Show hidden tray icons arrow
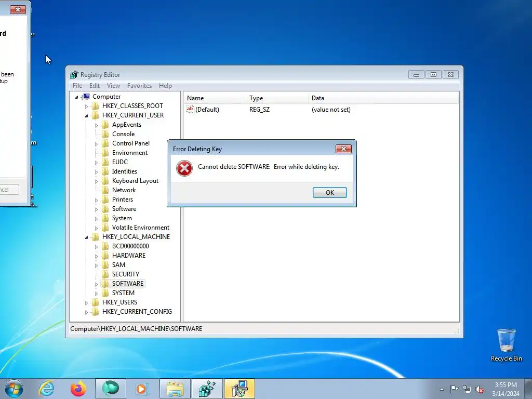Image resolution: width=532 pixels, height=399 pixels. point(442,389)
